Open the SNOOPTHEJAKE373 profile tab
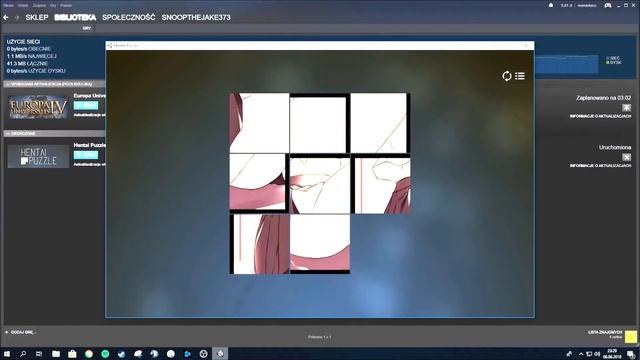640x360 pixels. 196,18
